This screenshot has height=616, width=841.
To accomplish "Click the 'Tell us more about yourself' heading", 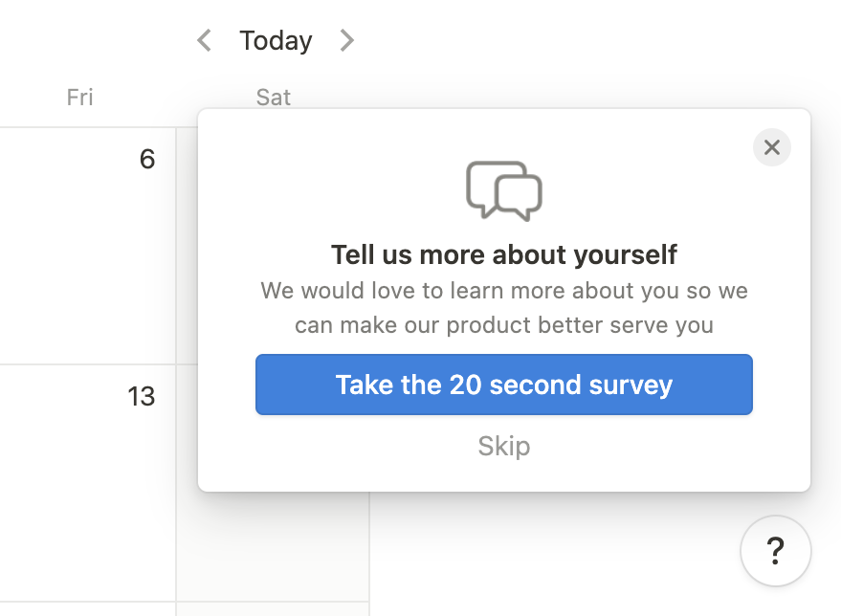I will coord(504,254).
